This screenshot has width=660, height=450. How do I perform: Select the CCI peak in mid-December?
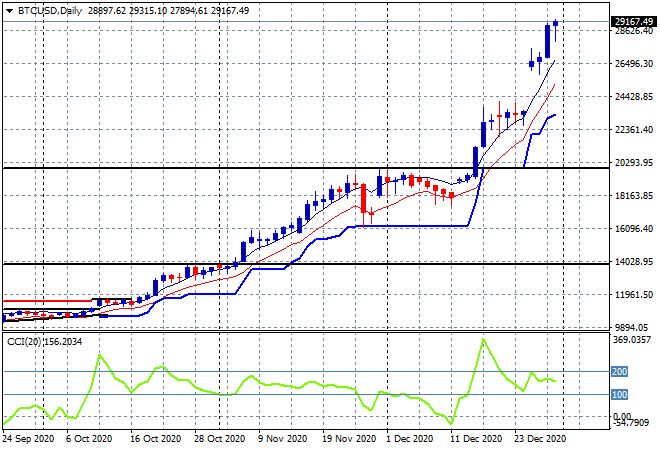pyautogui.click(x=483, y=339)
